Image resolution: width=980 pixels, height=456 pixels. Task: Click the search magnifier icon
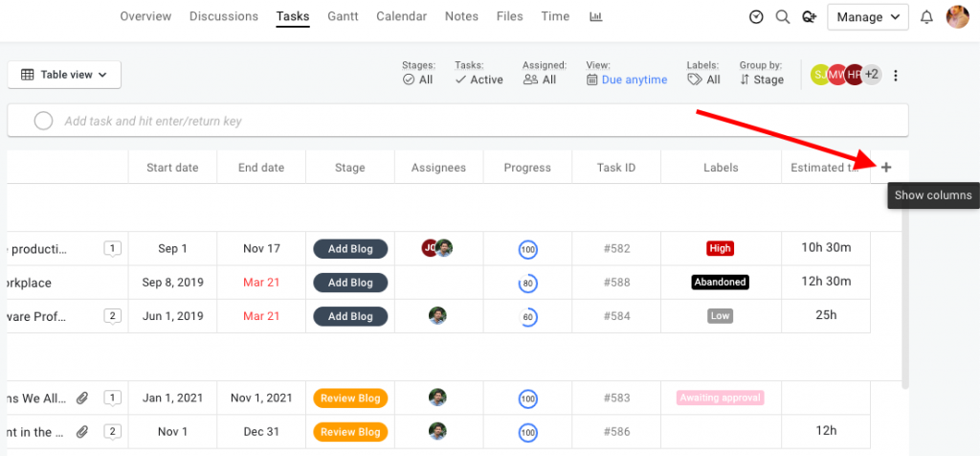pos(783,17)
